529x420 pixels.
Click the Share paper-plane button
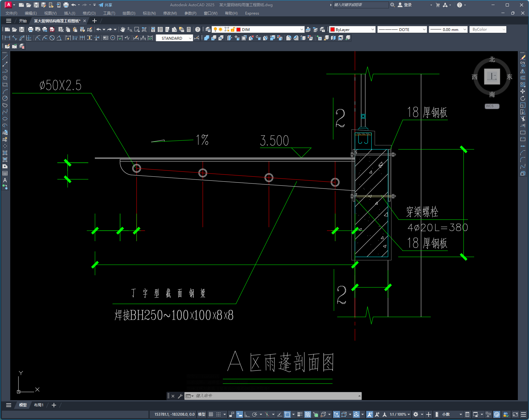[105, 5]
